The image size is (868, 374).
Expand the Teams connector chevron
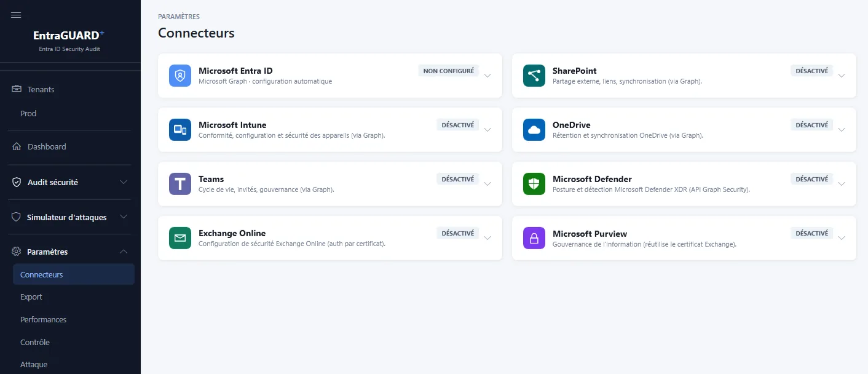pos(487,184)
